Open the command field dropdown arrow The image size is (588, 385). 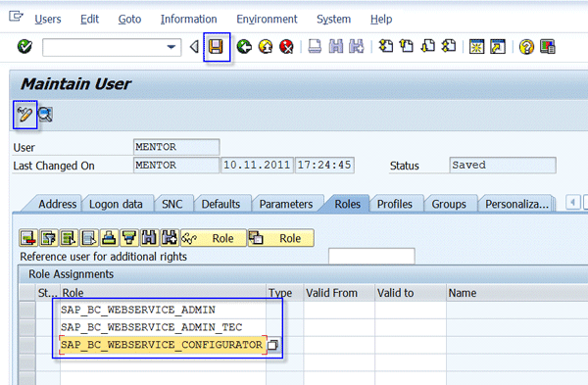point(171,47)
